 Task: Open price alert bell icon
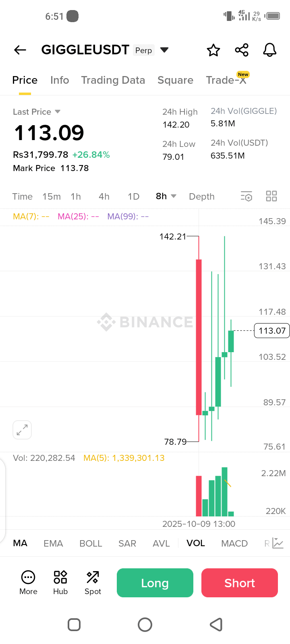269,50
